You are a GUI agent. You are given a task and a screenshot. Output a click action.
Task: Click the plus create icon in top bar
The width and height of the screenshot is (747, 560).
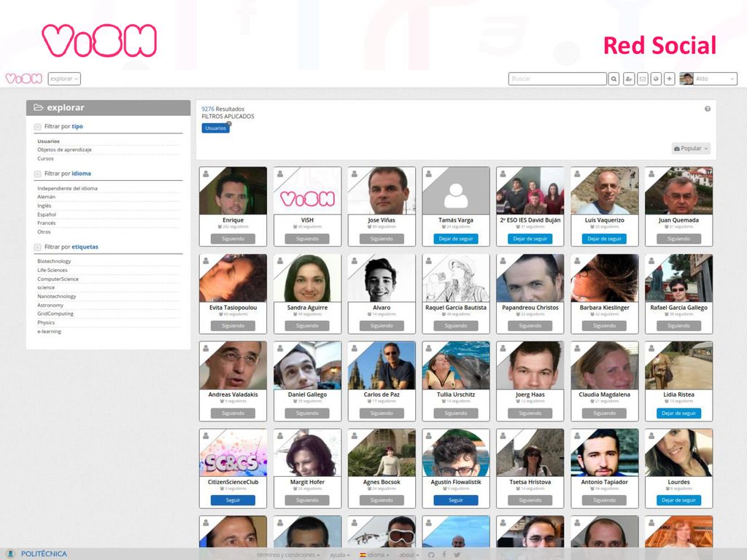(670, 79)
